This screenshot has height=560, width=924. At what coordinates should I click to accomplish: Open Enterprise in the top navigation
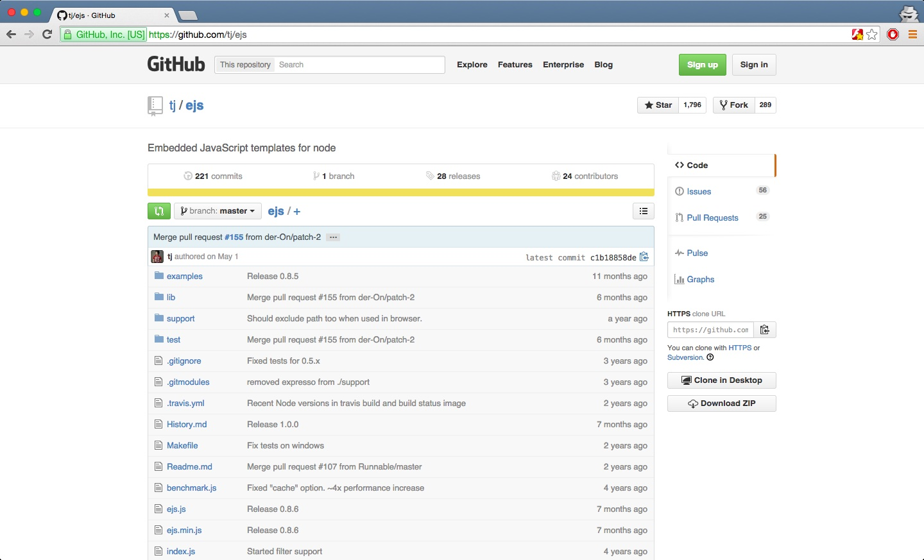563,65
